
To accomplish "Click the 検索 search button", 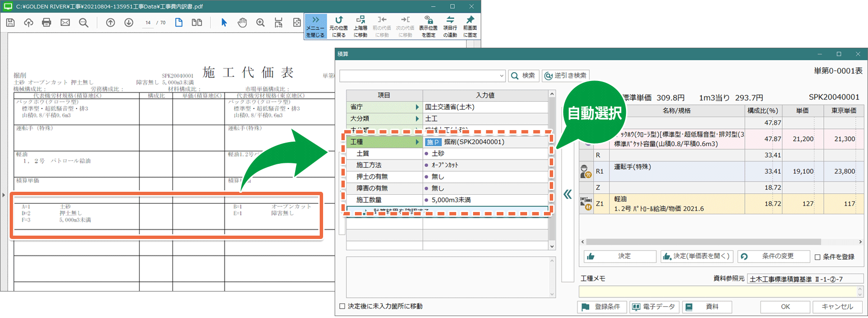I will click(523, 76).
